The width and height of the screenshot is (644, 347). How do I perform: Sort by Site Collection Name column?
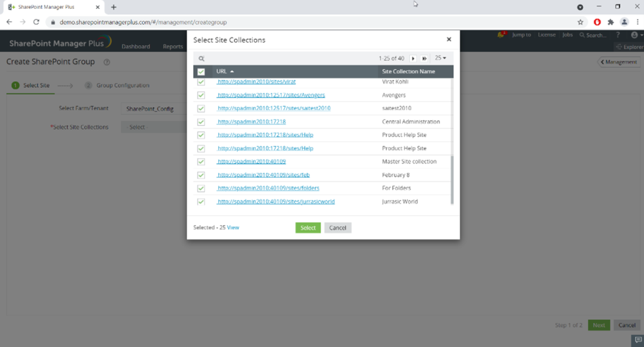tap(408, 72)
